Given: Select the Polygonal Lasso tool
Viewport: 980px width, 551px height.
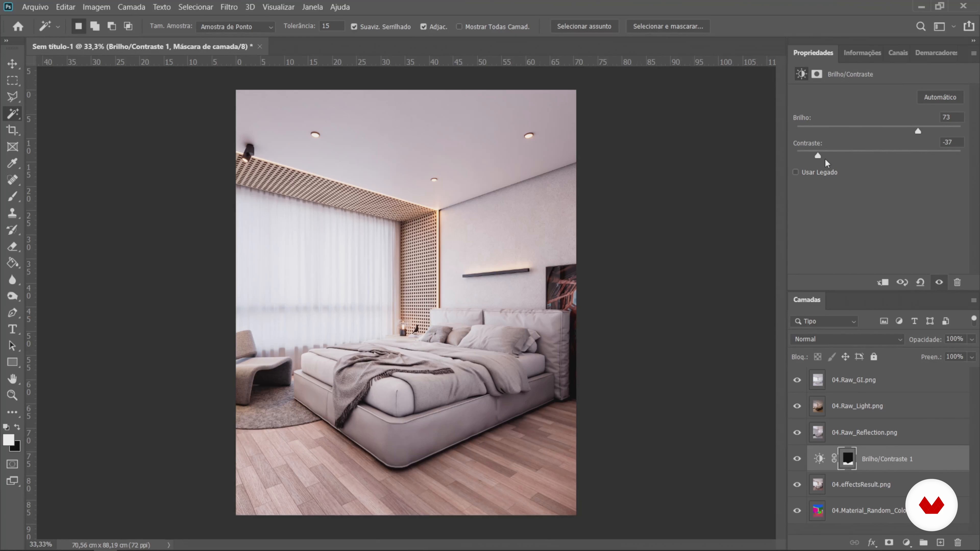Looking at the screenshot, I should click(12, 97).
